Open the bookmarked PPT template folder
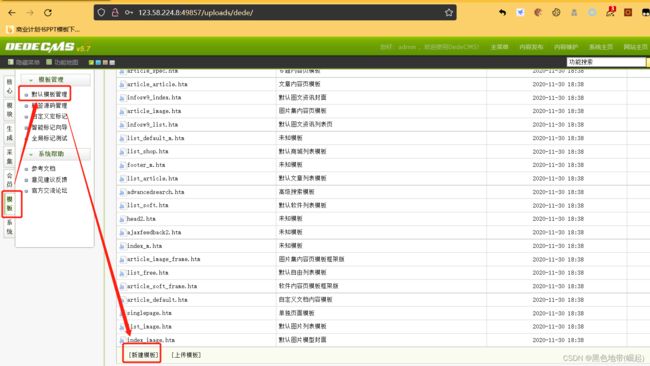This screenshot has height=366, width=650. pyautogui.click(x=44, y=29)
